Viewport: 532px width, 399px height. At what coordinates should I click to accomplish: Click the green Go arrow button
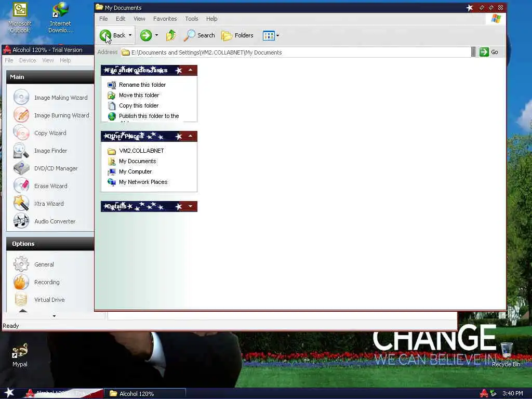coord(484,52)
